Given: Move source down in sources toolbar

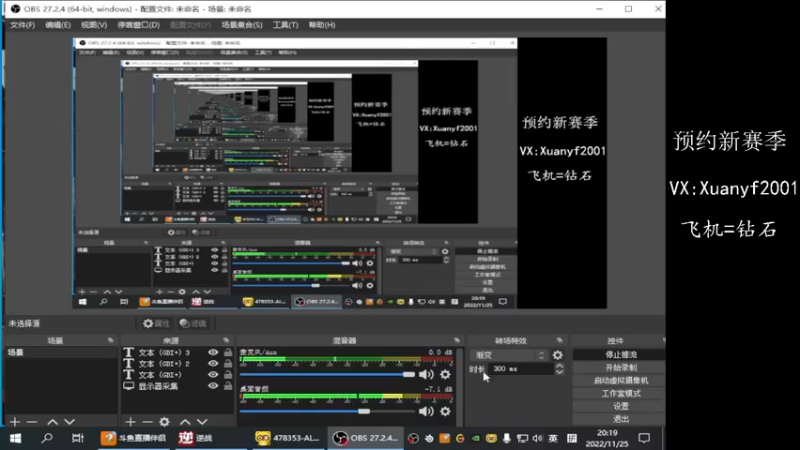Looking at the screenshot, I should pyautogui.click(x=202, y=422).
